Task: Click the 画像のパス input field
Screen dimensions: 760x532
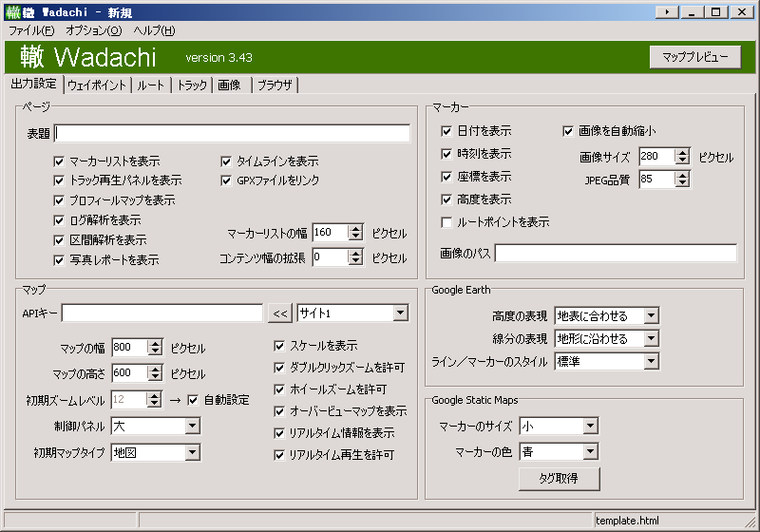Action: (616, 253)
